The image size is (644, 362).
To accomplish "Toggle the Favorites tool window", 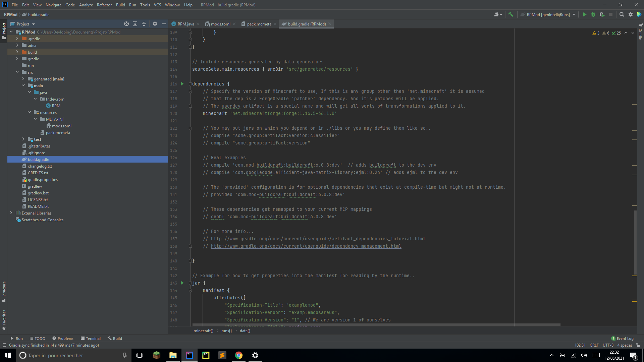I will (4, 320).
